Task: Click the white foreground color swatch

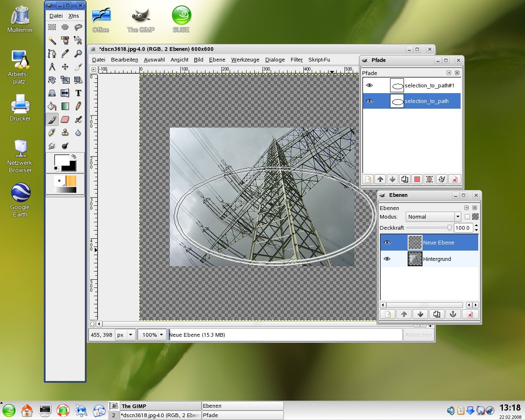Action: (x=62, y=160)
